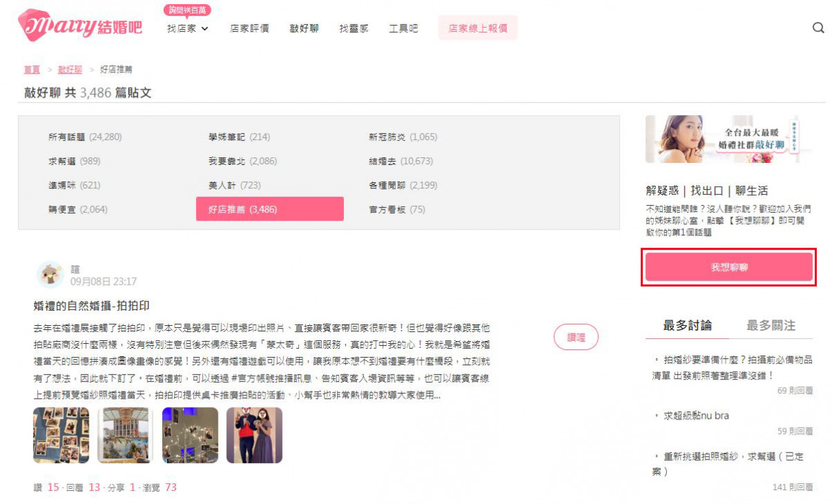
Task: Click the post author's avatar icon
Action: (x=50, y=275)
